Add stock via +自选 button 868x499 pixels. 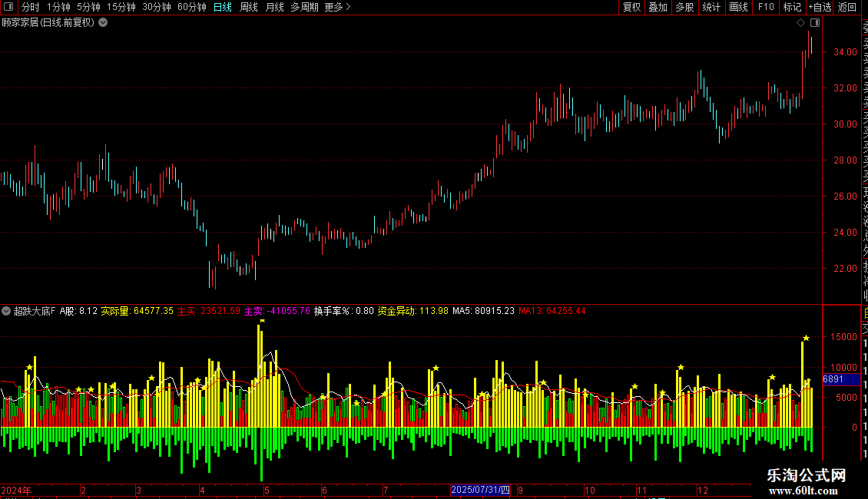coord(820,7)
